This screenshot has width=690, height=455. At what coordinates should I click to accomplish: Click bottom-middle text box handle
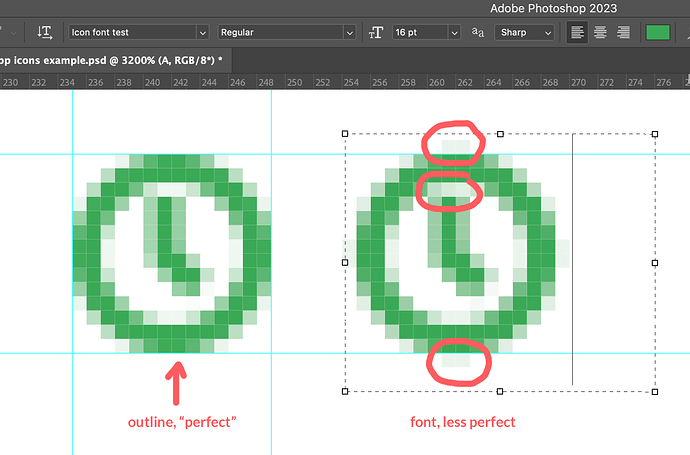500,391
